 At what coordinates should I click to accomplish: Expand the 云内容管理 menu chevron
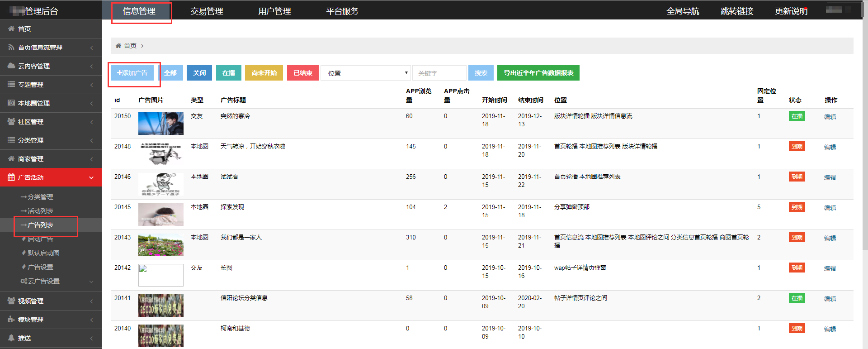click(91, 66)
